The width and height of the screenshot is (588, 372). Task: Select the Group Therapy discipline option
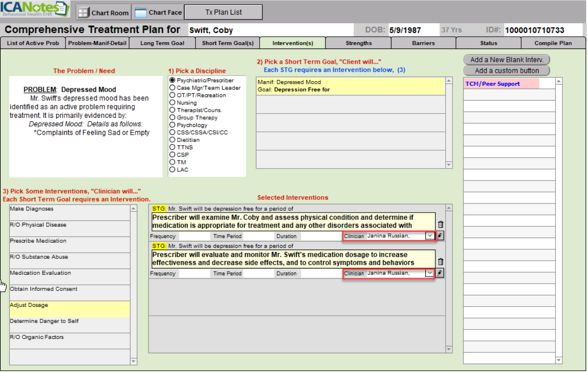pos(173,118)
